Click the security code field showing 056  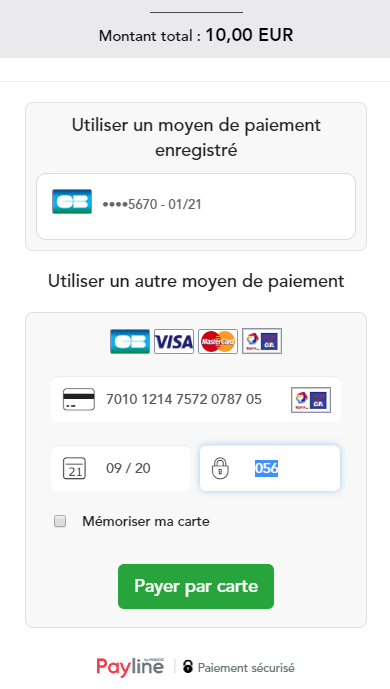pyautogui.click(x=270, y=468)
